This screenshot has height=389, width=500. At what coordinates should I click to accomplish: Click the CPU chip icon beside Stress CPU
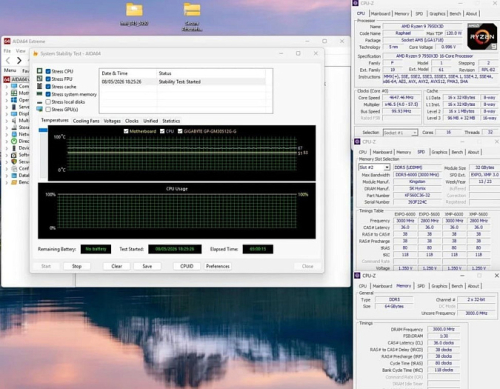[40, 71]
